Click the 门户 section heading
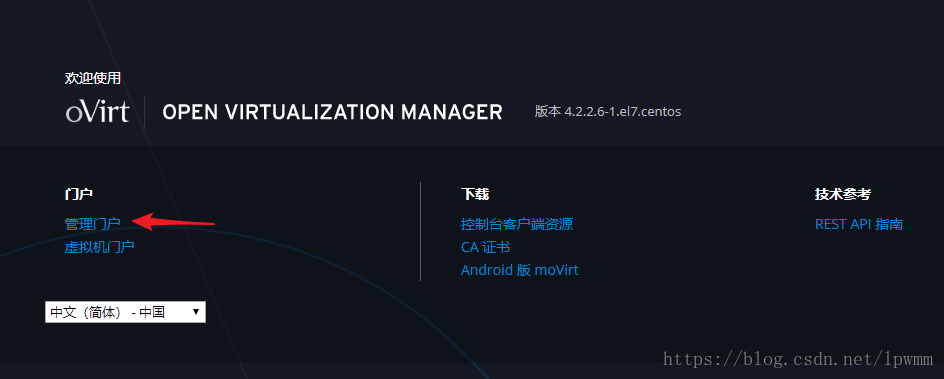The width and height of the screenshot is (944, 379). click(78, 194)
